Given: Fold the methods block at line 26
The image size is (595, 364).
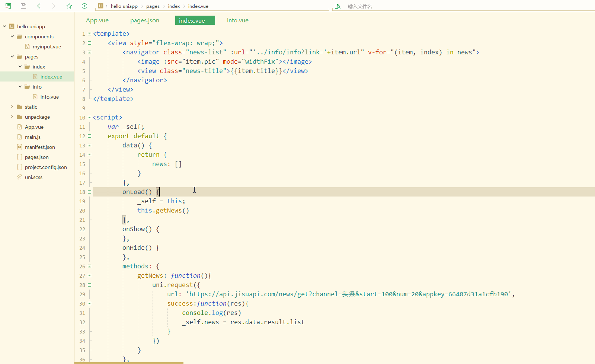Looking at the screenshot, I should click(89, 266).
